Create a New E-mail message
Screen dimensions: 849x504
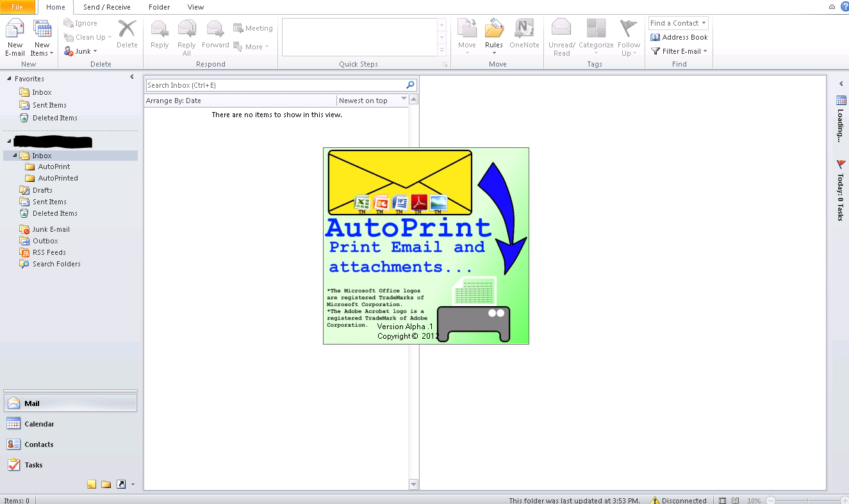(14, 35)
